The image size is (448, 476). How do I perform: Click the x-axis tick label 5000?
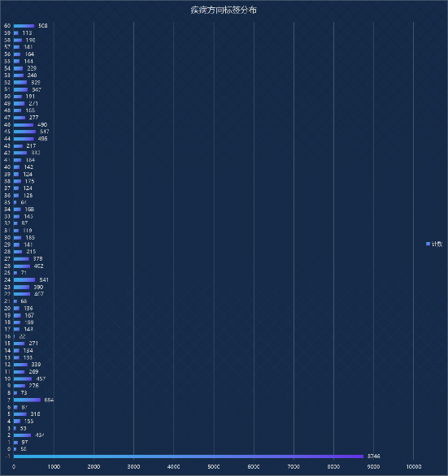pyautogui.click(x=214, y=466)
